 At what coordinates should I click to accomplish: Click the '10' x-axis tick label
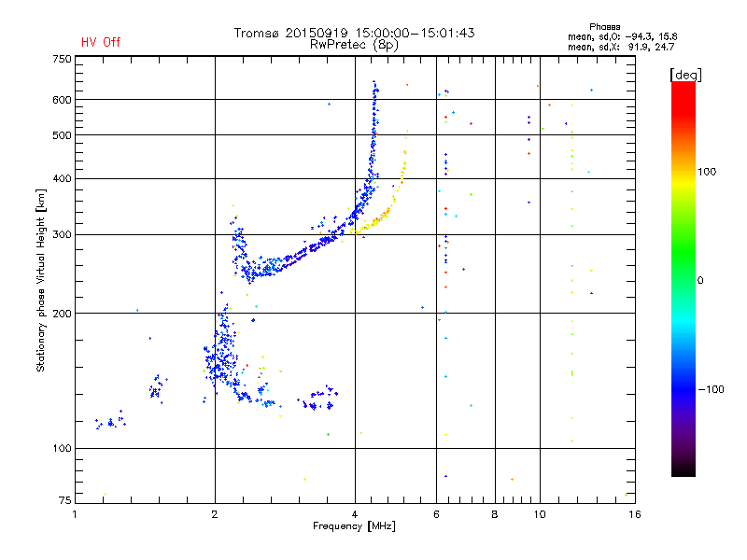(x=540, y=514)
